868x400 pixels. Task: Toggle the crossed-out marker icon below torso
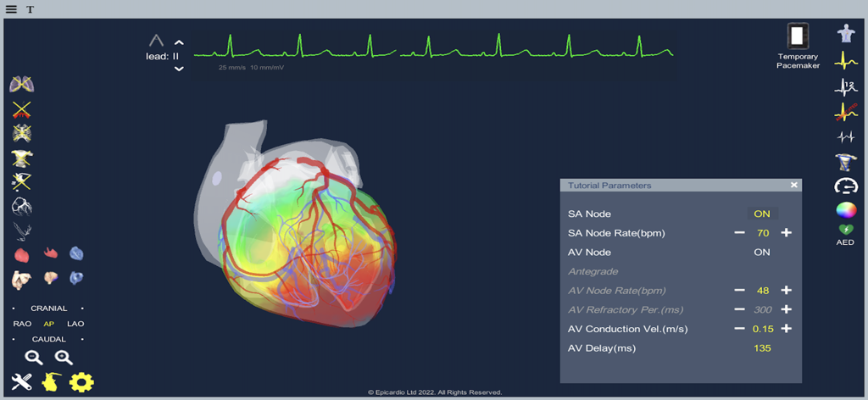point(21,182)
